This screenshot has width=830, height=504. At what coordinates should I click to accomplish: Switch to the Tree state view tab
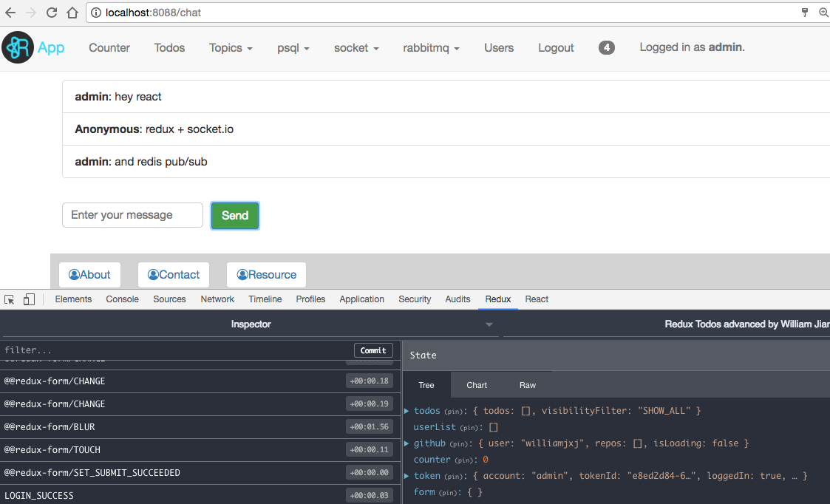[x=426, y=385]
